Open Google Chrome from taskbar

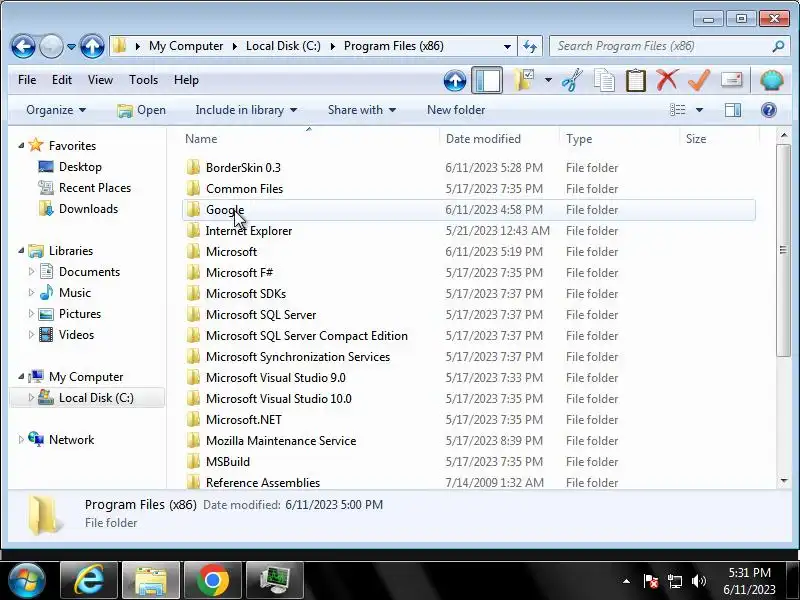click(x=213, y=581)
